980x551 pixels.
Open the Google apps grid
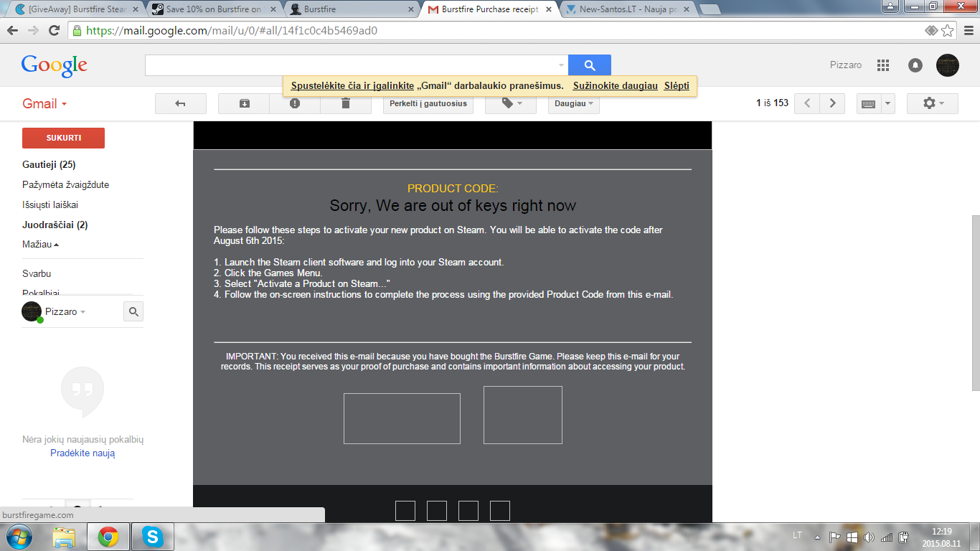(883, 65)
